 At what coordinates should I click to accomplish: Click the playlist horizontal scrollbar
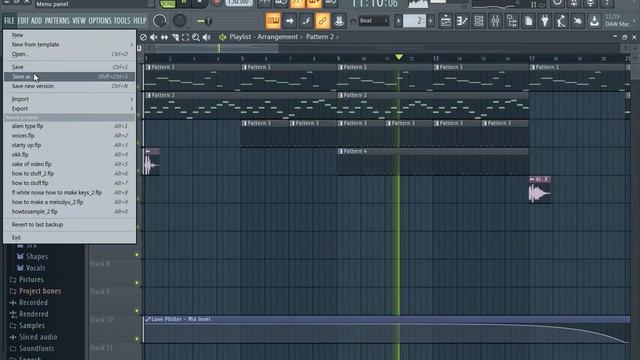tap(216, 49)
